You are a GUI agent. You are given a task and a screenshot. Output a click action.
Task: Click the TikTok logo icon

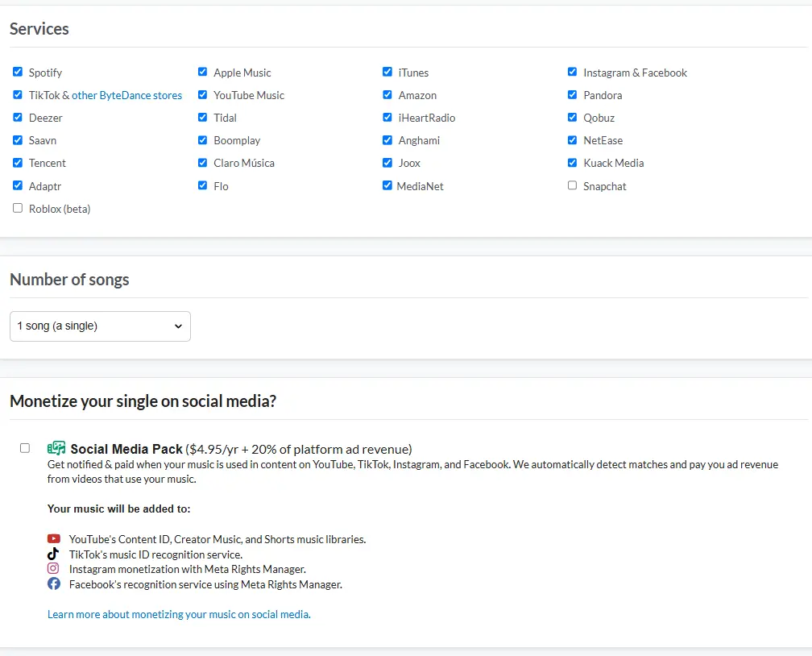(53, 554)
